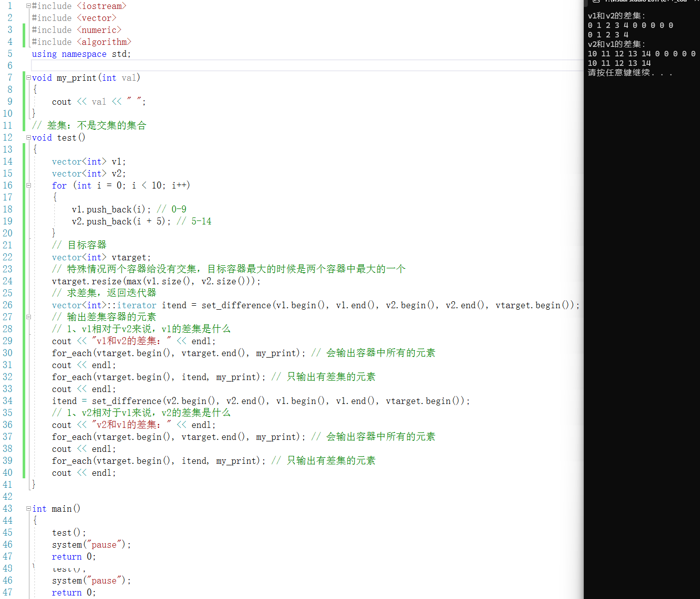Click the empty editing line 6
The image size is (700, 599).
point(307,66)
